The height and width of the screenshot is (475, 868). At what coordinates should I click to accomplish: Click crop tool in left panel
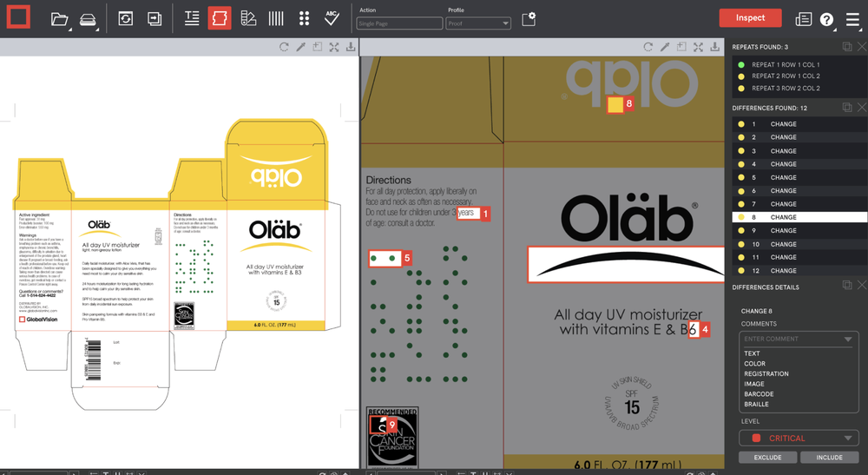pyautogui.click(x=317, y=47)
